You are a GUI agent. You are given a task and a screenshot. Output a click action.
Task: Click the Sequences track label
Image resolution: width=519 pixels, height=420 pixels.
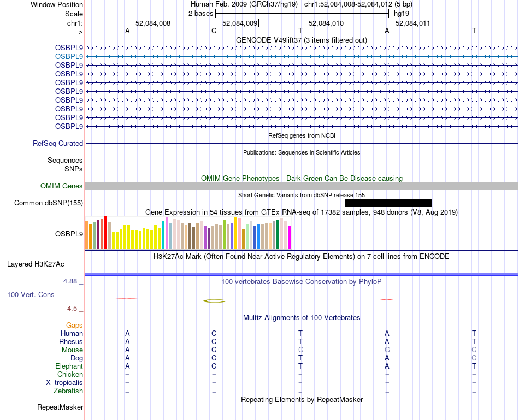coord(65,160)
